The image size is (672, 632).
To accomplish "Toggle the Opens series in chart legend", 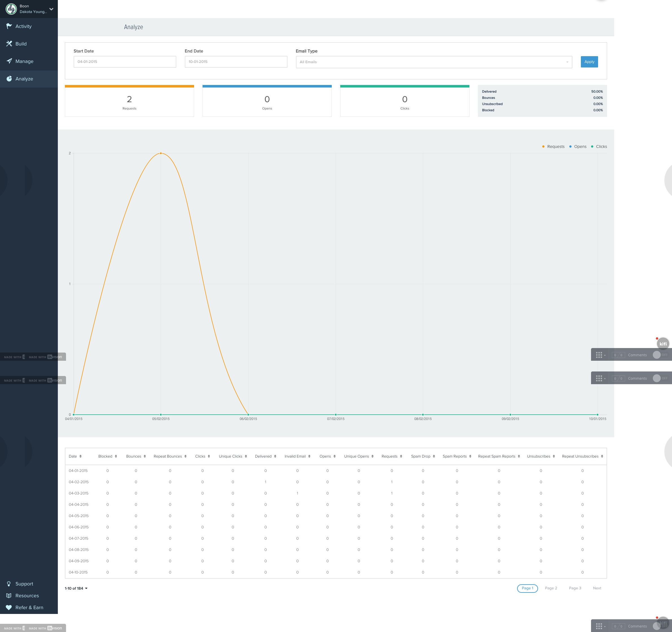I will pyautogui.click(x=578, y=146).
